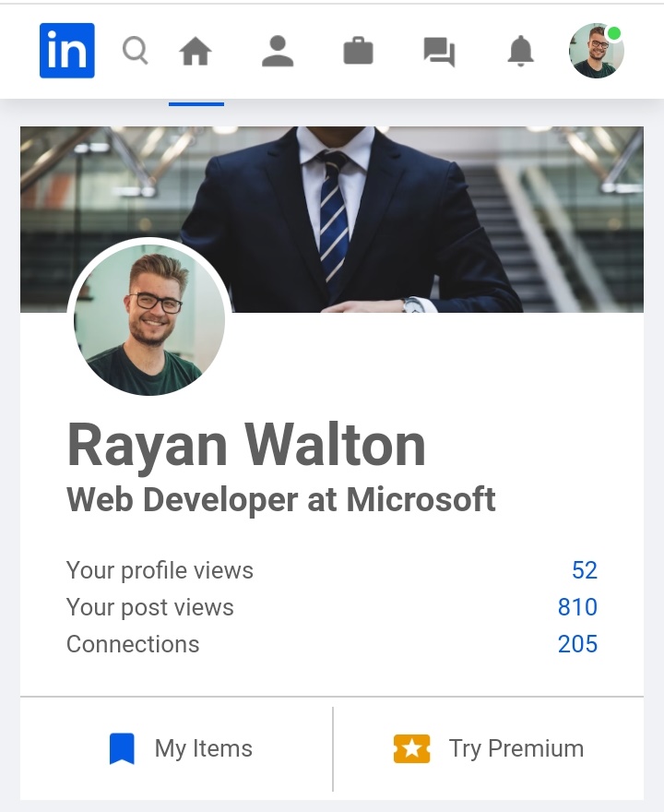Open My Network person icon
The width and height of the screenshot is (664, 812).
point(277,52)
